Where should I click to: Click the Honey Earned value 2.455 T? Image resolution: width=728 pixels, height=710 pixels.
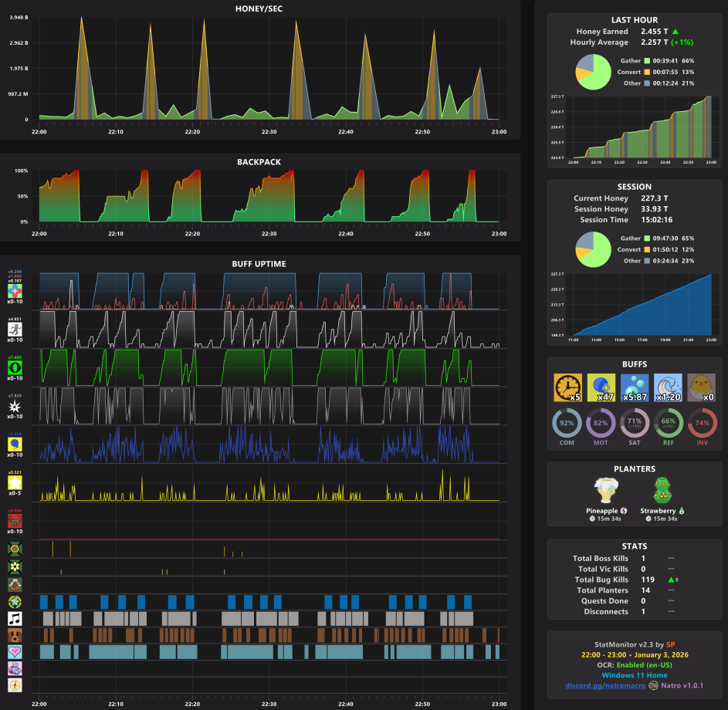coord(654,32)
